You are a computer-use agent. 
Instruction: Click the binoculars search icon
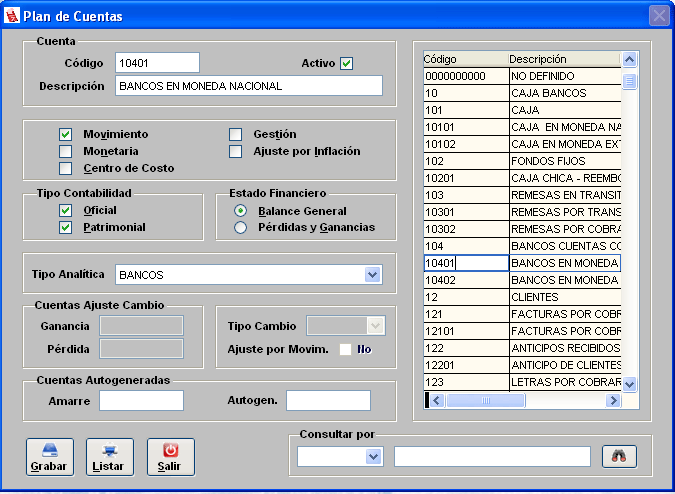[619, 457]
